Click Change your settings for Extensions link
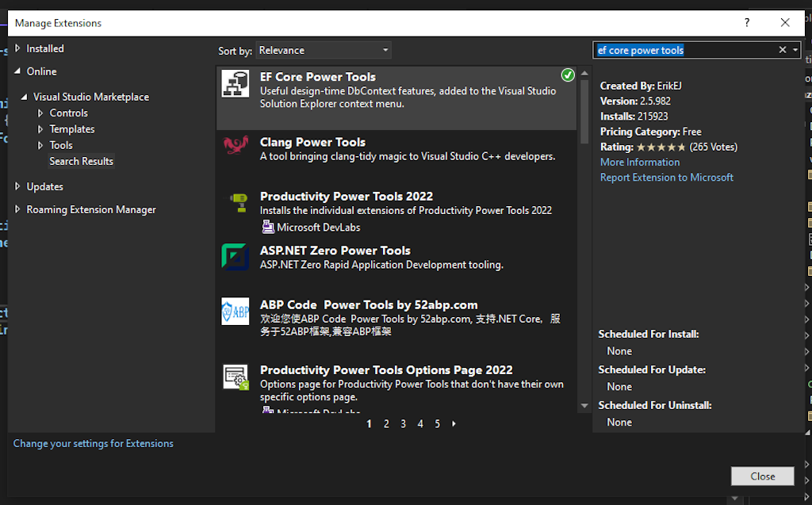The height and width of the screenshot is (505, 812). click(x=93, y=443)
